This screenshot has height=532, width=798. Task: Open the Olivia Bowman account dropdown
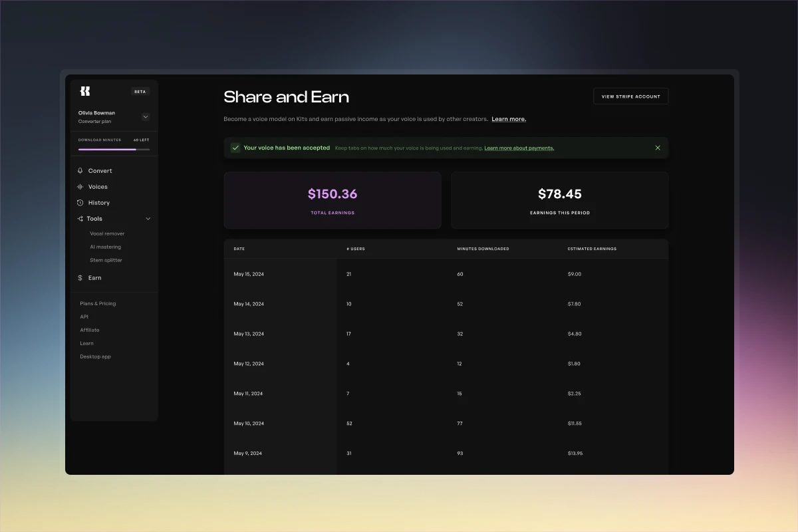coord(146,117)
